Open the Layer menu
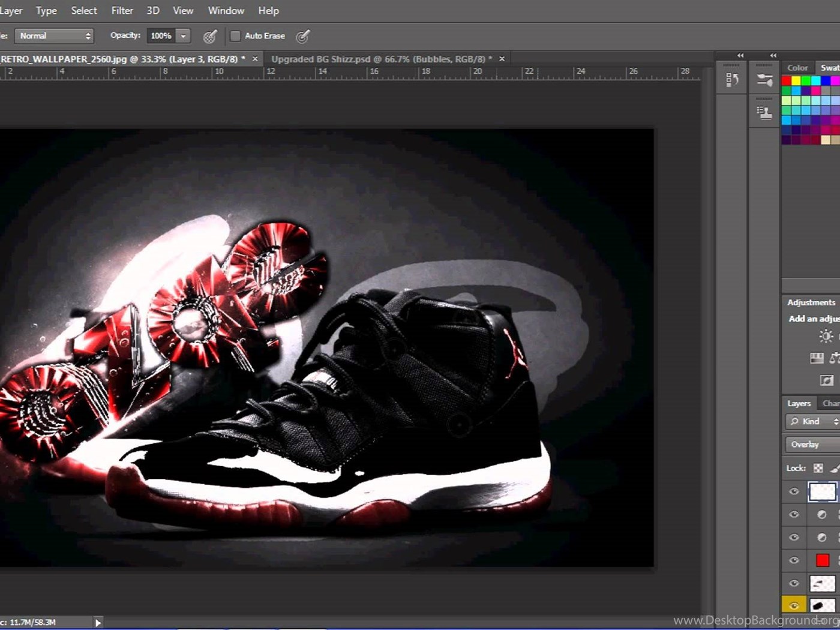 (x=11, y=11)
